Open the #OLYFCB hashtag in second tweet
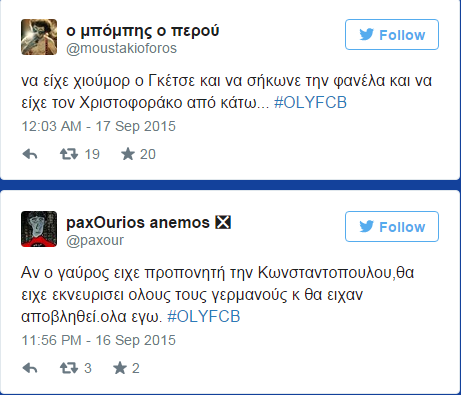The height and width of the screenshot is (395, 461). coord(204,316)
